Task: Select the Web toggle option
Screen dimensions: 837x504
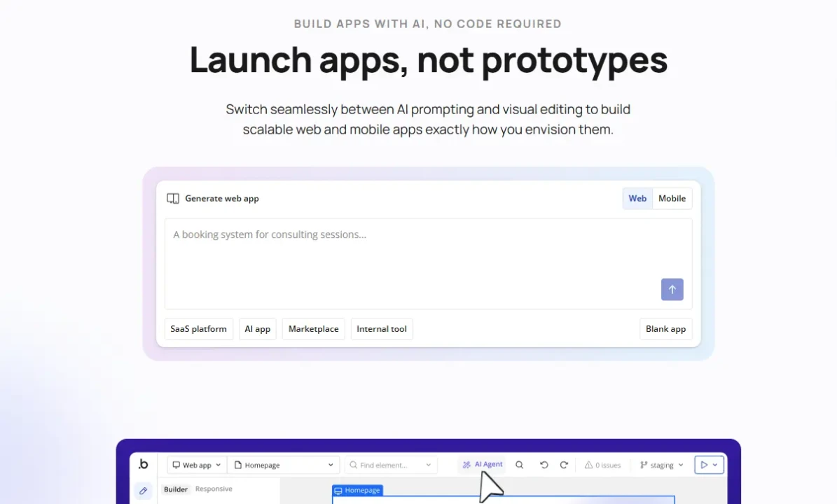Action: click(637, 198)
